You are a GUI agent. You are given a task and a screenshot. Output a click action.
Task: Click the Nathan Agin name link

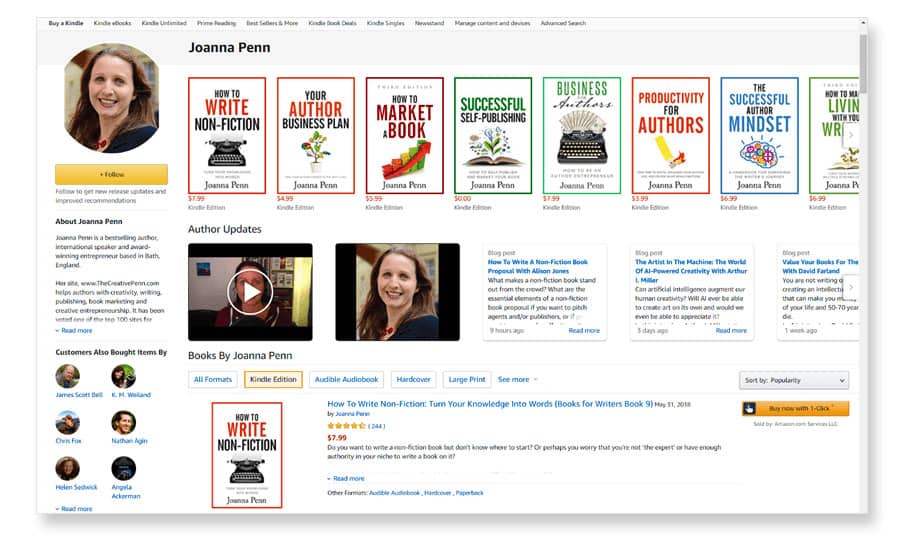(x=129, y=441)
